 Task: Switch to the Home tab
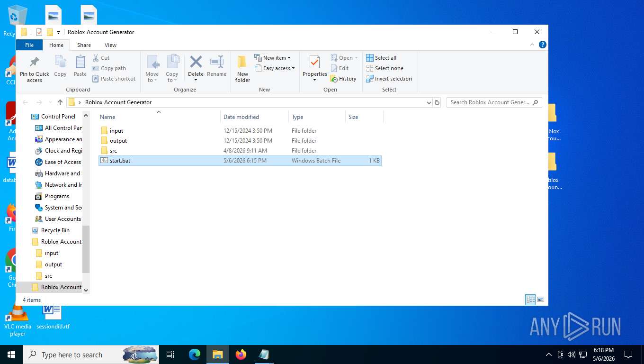[56, 45]
